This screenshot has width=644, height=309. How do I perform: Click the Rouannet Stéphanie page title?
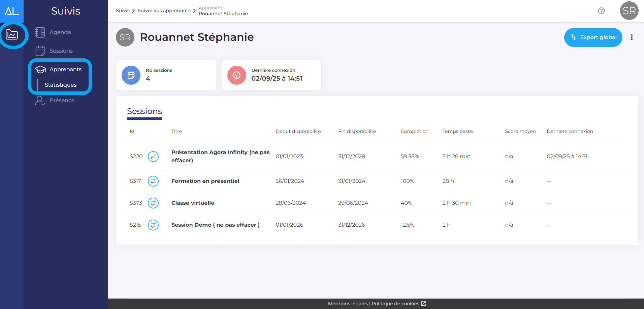coord(197,37)
